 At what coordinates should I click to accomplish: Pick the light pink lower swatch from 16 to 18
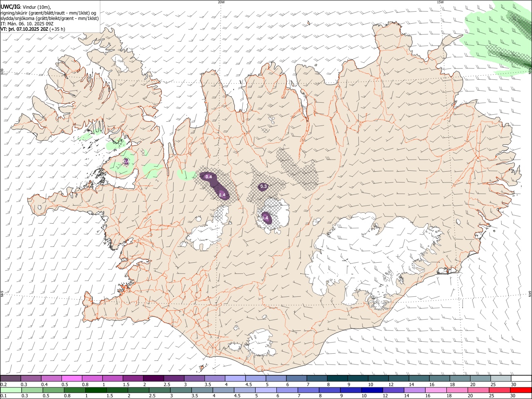click(x=436, y=390)
